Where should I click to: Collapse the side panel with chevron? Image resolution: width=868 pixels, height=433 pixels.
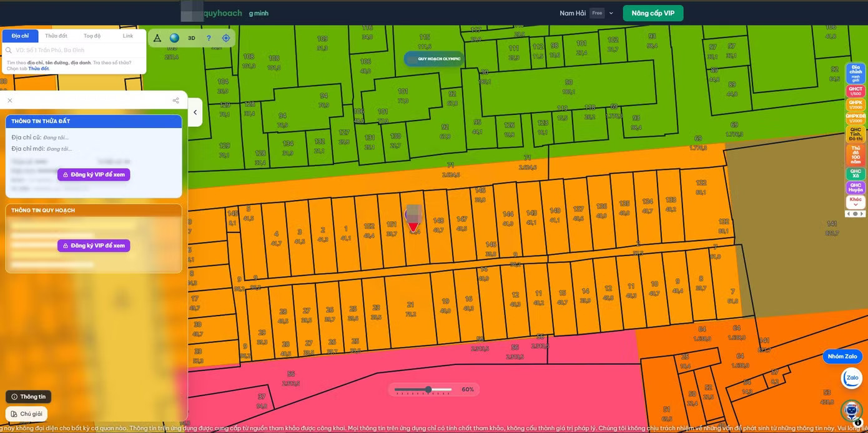(x=195, y=112)
